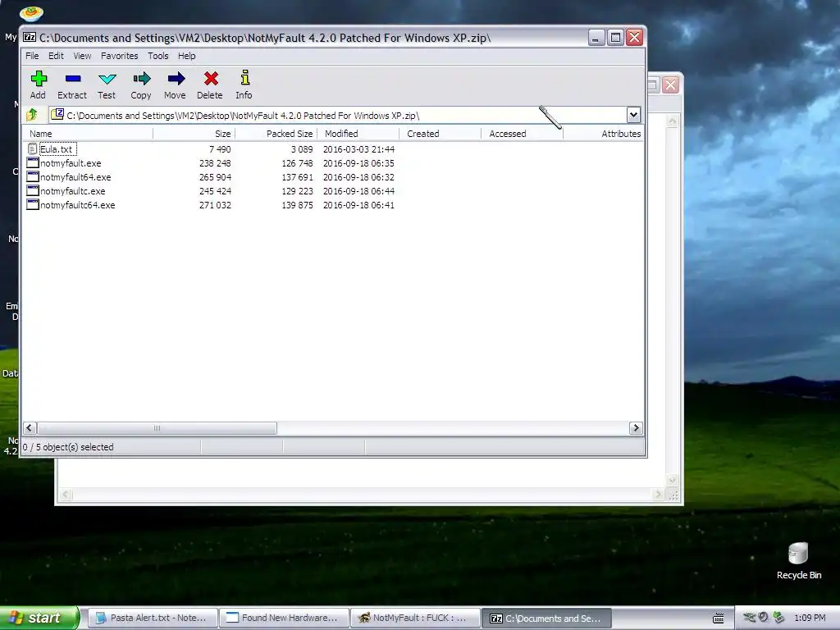Switch to Pasta Alert.txt Notepad taskbar button
Screen dimensions: 840x630
tap(152, 618)
